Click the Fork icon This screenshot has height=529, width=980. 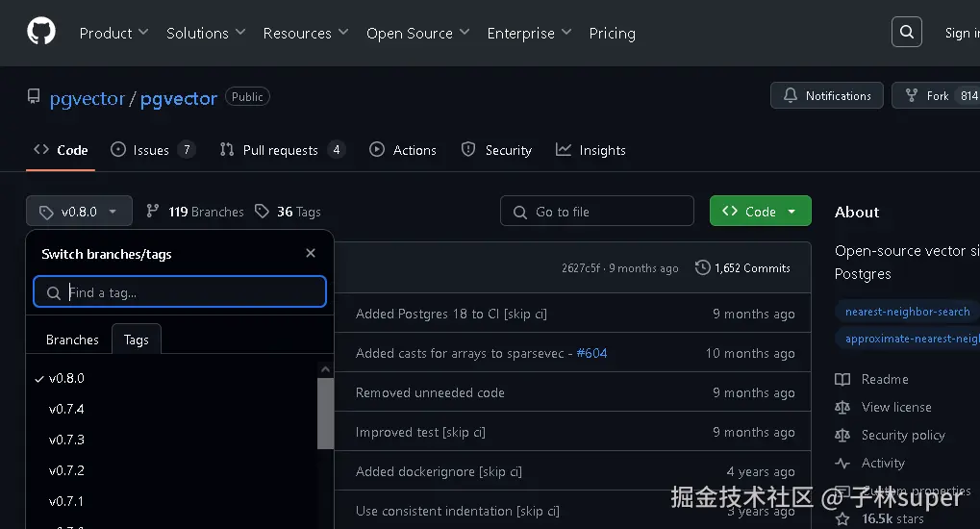912,95
